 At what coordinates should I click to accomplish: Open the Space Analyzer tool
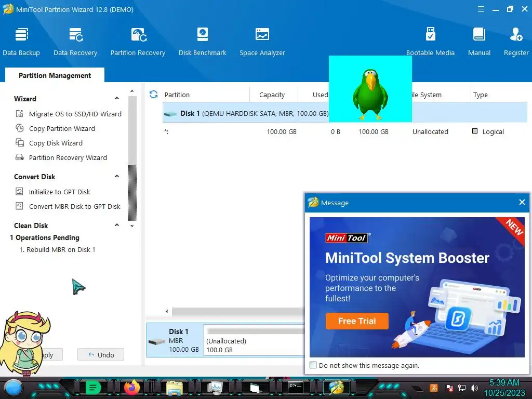[x=262, y=42]
